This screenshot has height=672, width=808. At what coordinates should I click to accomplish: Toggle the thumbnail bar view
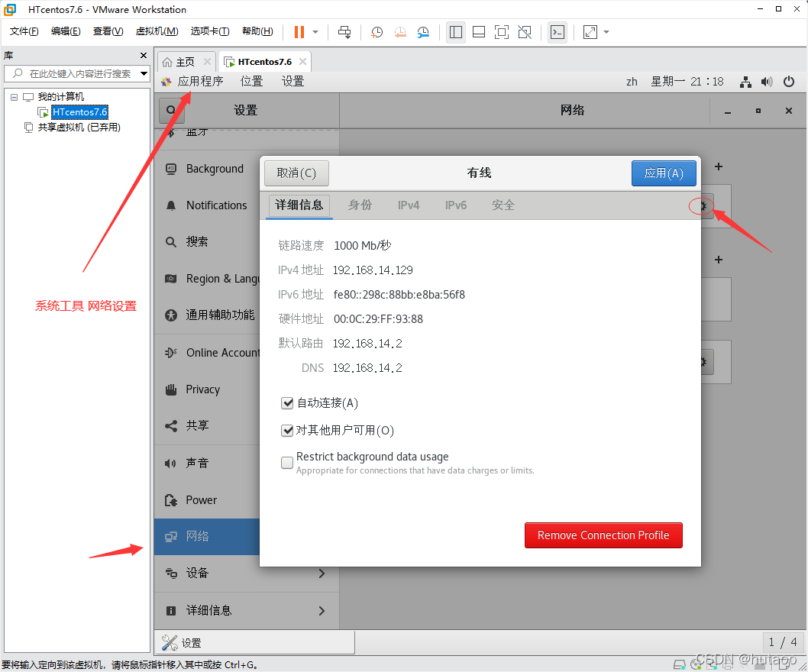point(479,32)
